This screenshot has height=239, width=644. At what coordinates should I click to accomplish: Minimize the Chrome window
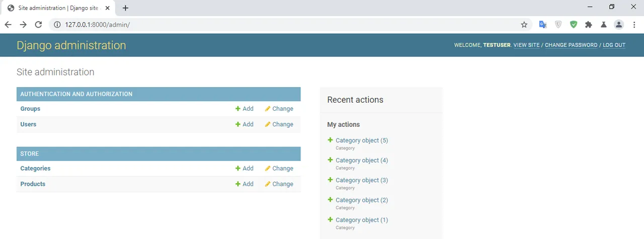click(x=590, y=7)
